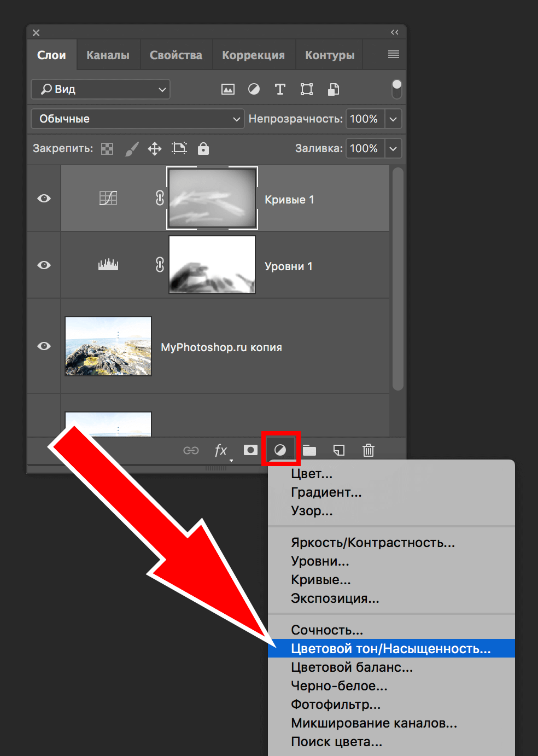Open the layers panel options menu
Viewport: 538px width, 756px height.
[393, 54]
